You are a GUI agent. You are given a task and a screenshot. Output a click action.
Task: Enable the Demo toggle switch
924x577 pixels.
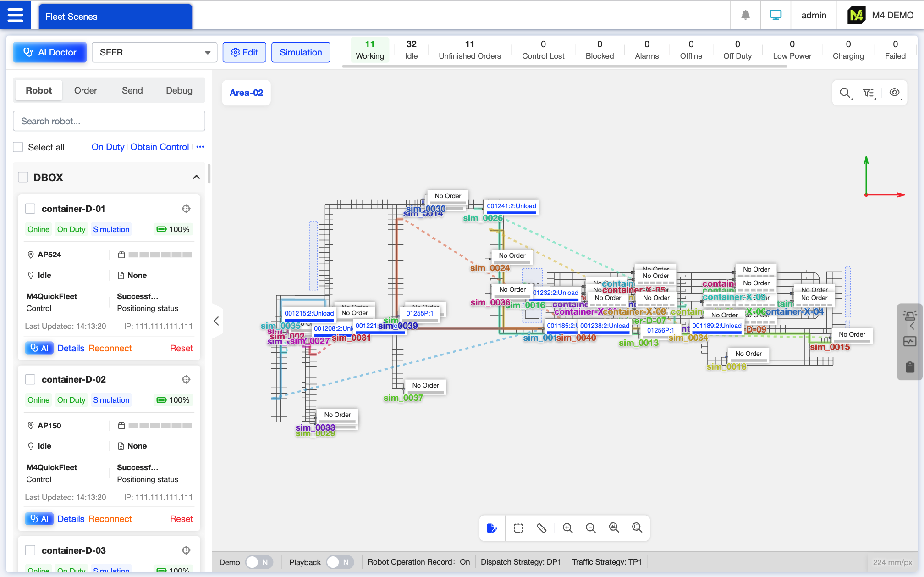(259, 562)
